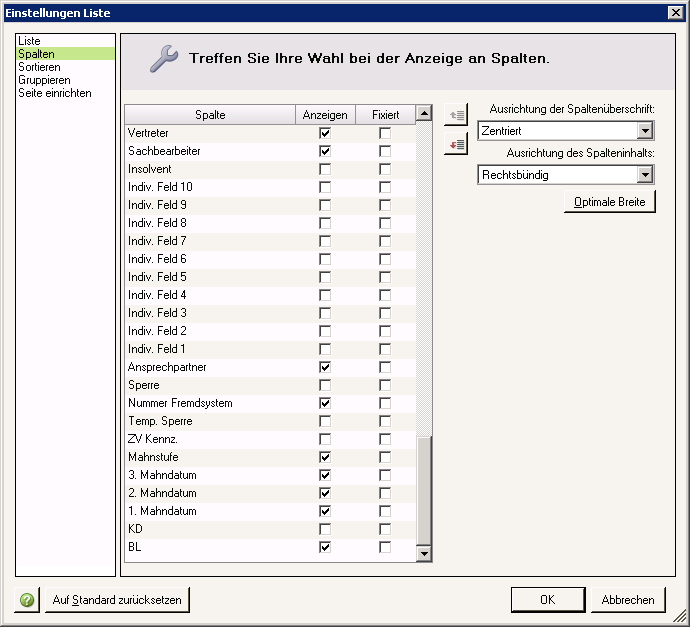This screenshot has height=627, width=690.
Task: Click the scrollbar down arrow of column list
Action: coord(424,554)
